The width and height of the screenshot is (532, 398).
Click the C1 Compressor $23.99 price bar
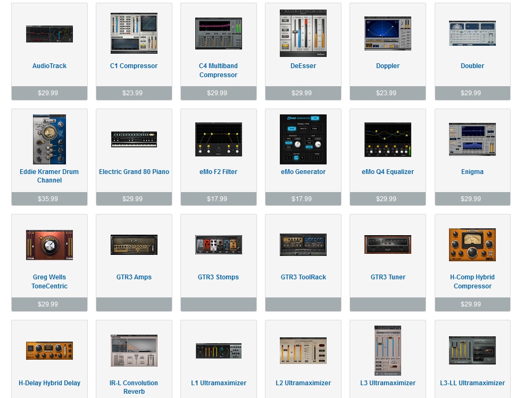click(134, 93)
